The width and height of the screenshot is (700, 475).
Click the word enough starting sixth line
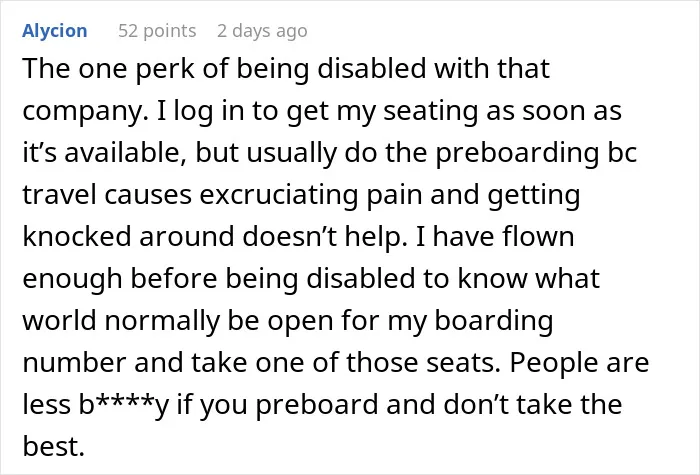click(x=72, y=279)
